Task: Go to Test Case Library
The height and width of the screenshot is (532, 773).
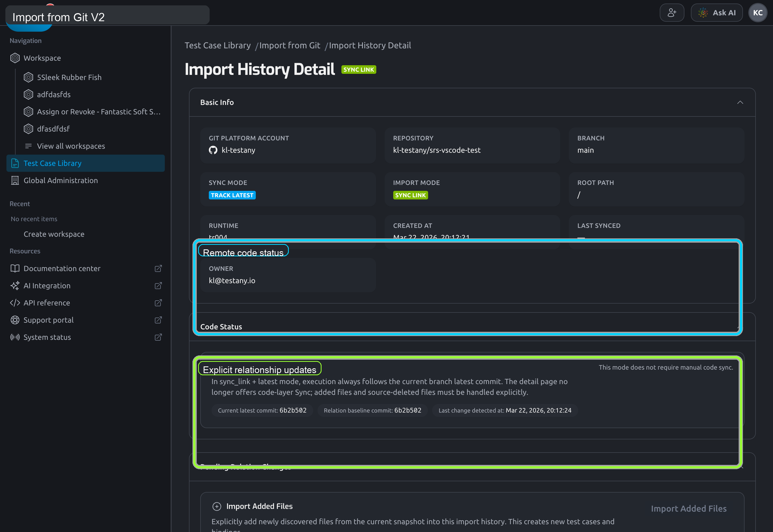Action: pos(85,163)
